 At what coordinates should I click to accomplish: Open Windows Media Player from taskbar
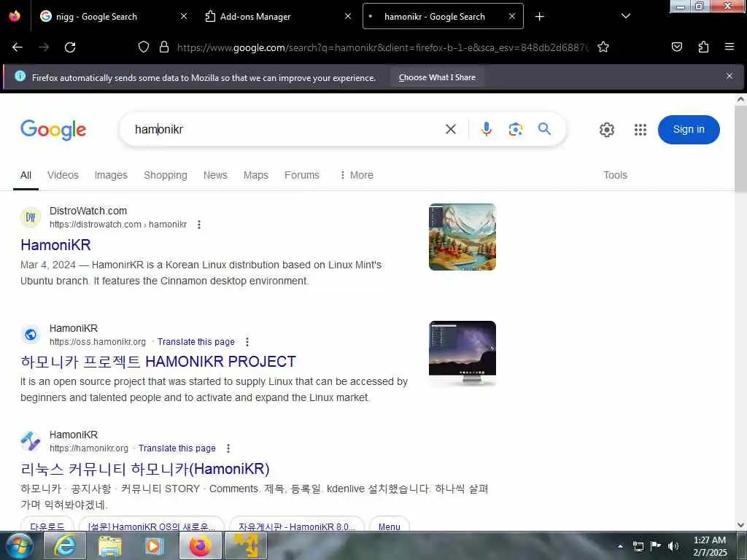pos(155,545)
